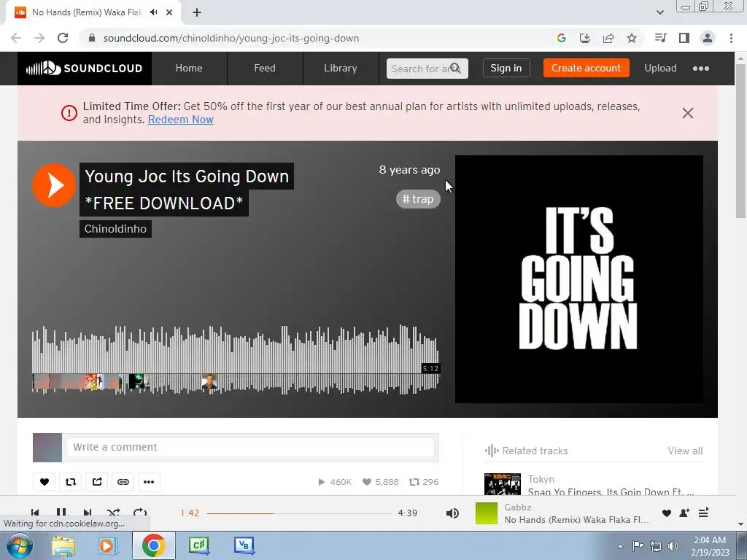
Task: Like the track with heart button
Action: point(44,482)
